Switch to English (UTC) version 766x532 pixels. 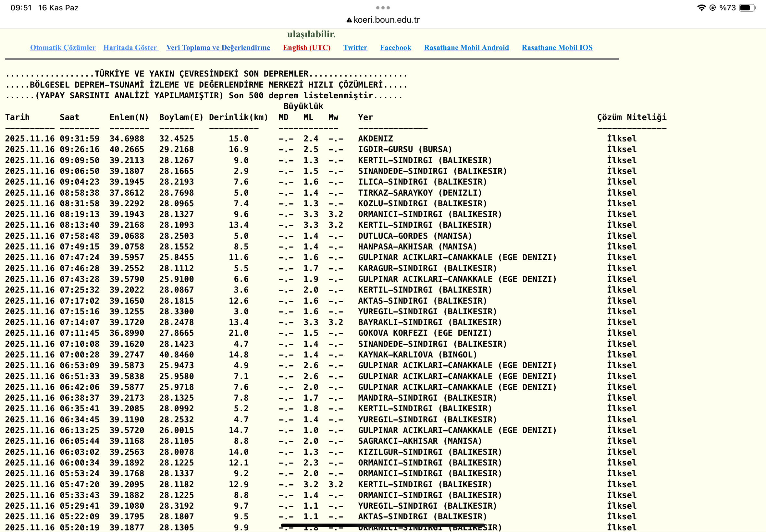[306, 48]
